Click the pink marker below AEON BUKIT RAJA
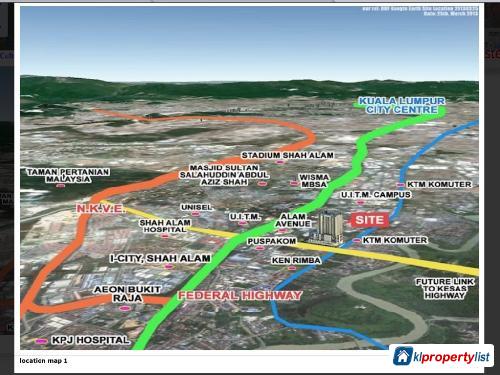Viewport: 500px width, 375px height. click(124, 308)
